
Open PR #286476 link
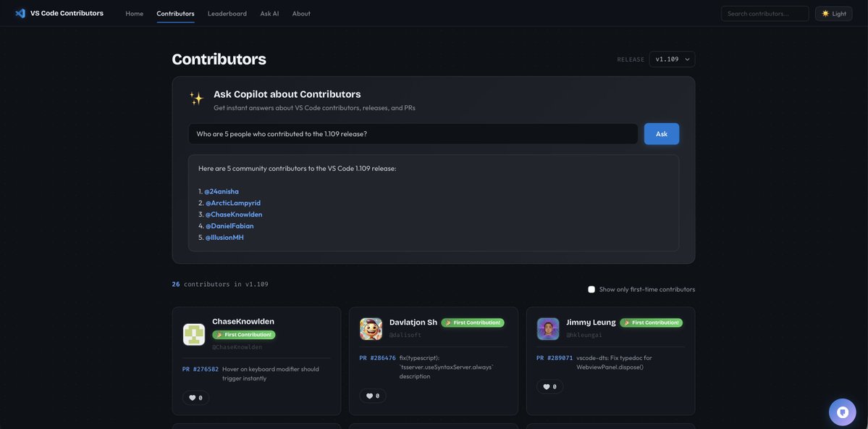click(x=377, y=358)
